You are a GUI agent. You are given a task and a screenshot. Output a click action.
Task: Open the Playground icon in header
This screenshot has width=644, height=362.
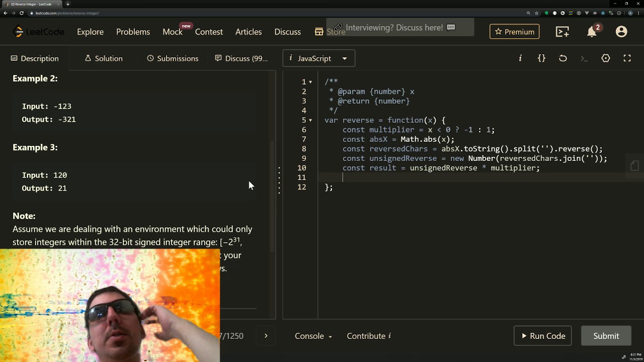562,32
